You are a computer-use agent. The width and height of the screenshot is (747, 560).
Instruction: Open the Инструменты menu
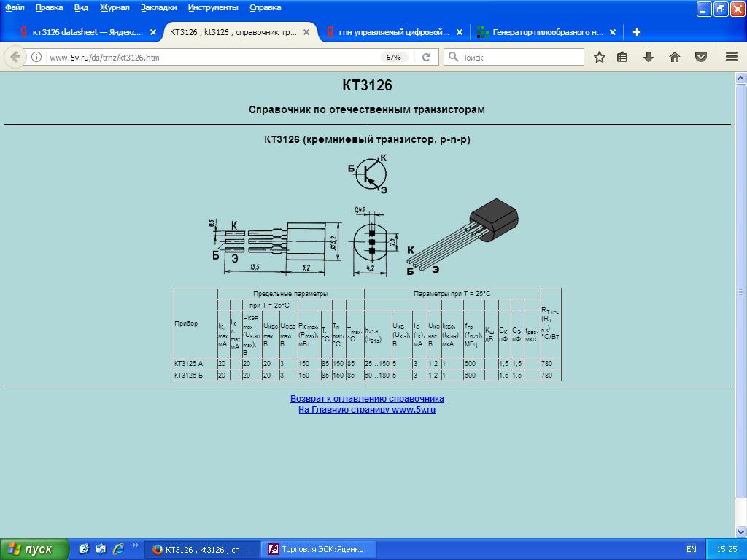tap(212, 7)
